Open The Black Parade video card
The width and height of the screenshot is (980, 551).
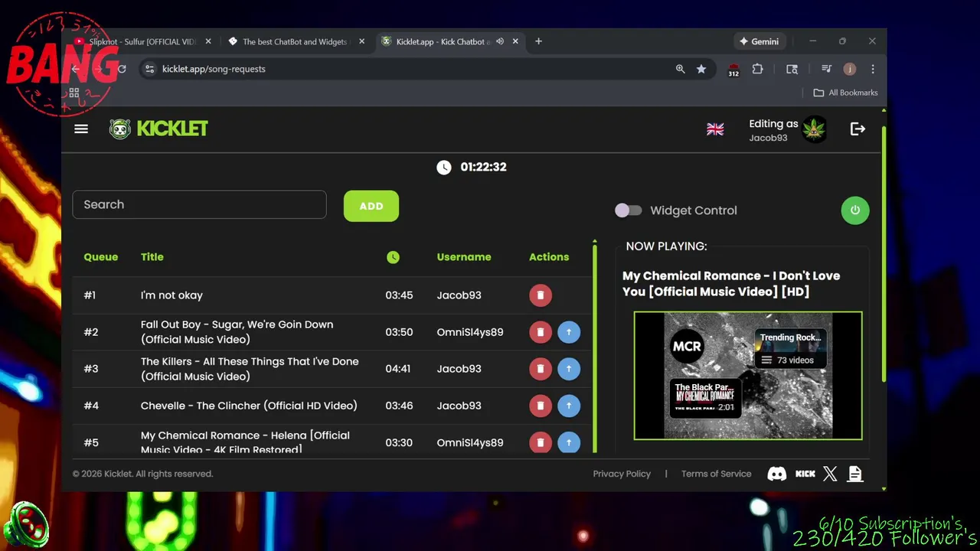(705, 398)
